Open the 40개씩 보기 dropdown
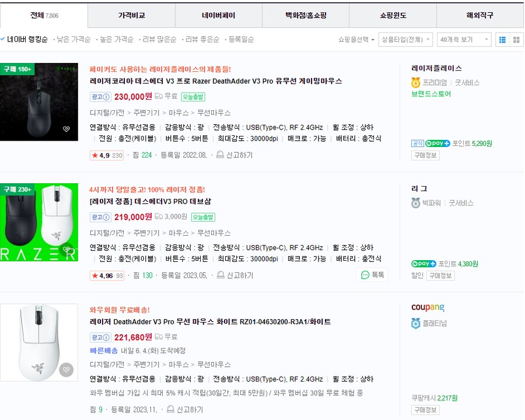The height and width of the screenshot is (420, 525). click(x=464, y=39)
